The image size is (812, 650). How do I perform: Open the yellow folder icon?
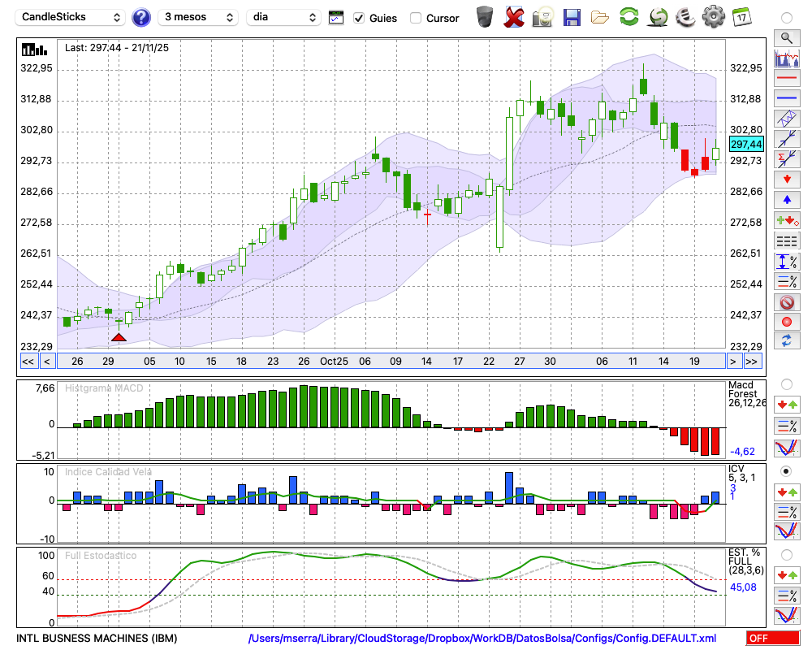coord(600,17)
